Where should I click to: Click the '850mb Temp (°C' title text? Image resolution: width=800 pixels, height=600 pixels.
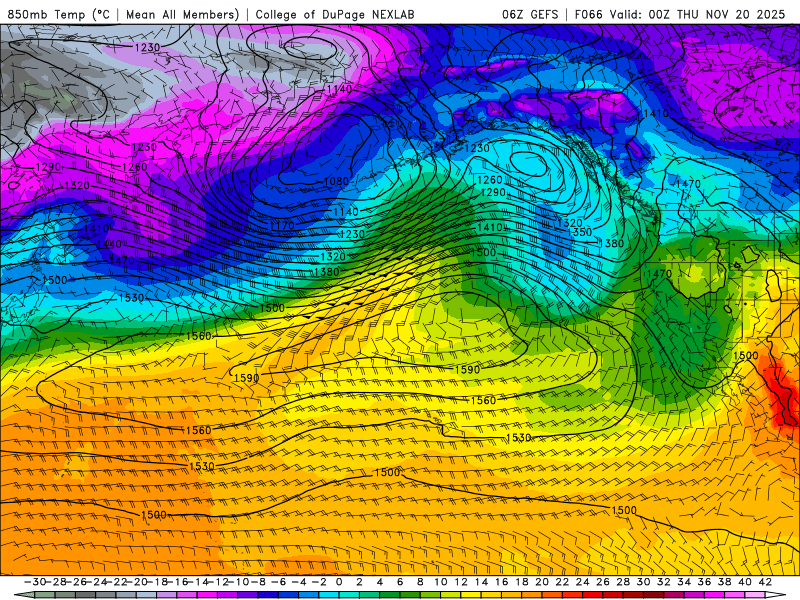click(x=59, y=15)
